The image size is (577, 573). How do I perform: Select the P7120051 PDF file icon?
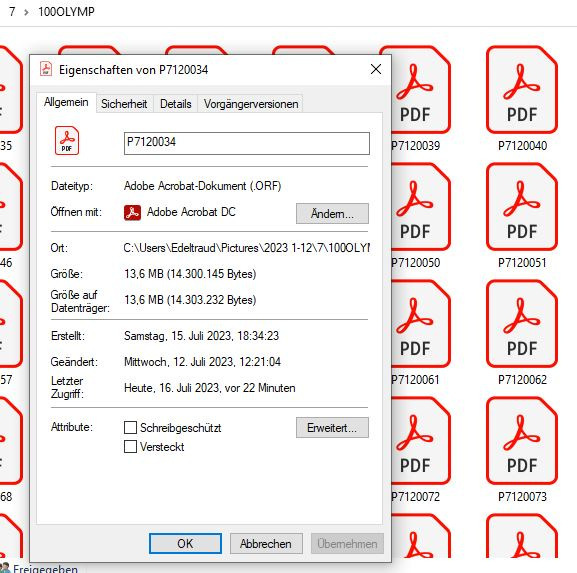[x=522, y=206]
